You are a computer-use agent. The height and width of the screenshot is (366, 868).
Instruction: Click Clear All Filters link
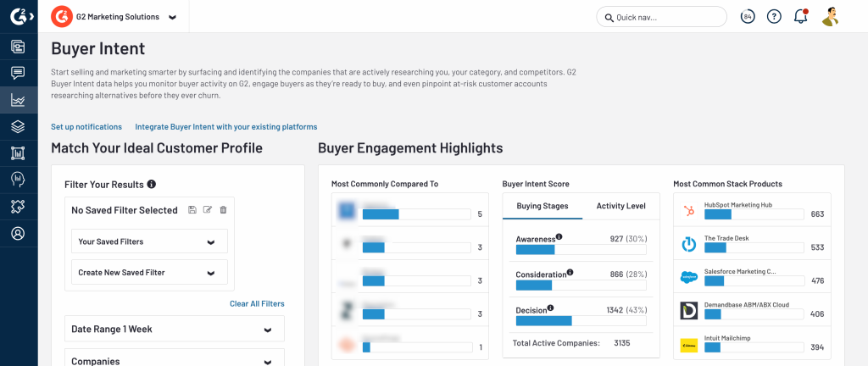click(257, 303)
